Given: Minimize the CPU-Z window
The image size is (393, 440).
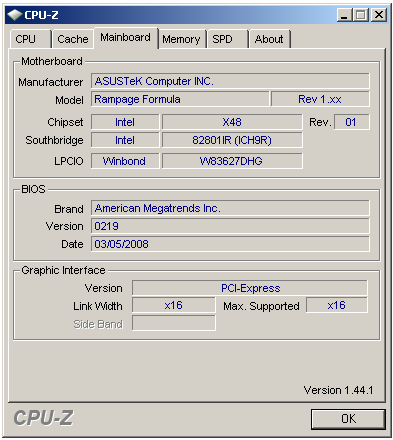Looking at the screenshot, I should click(x=344, y=15).
